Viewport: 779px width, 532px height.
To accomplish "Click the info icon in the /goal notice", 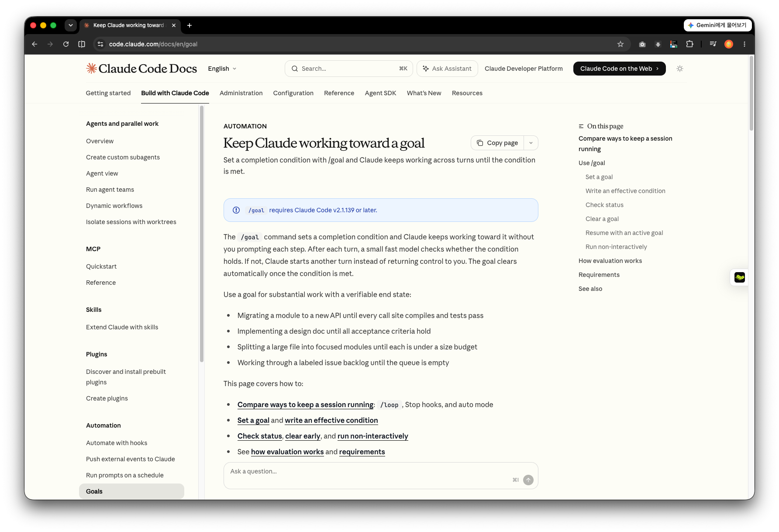I will (x=236, y=210).
